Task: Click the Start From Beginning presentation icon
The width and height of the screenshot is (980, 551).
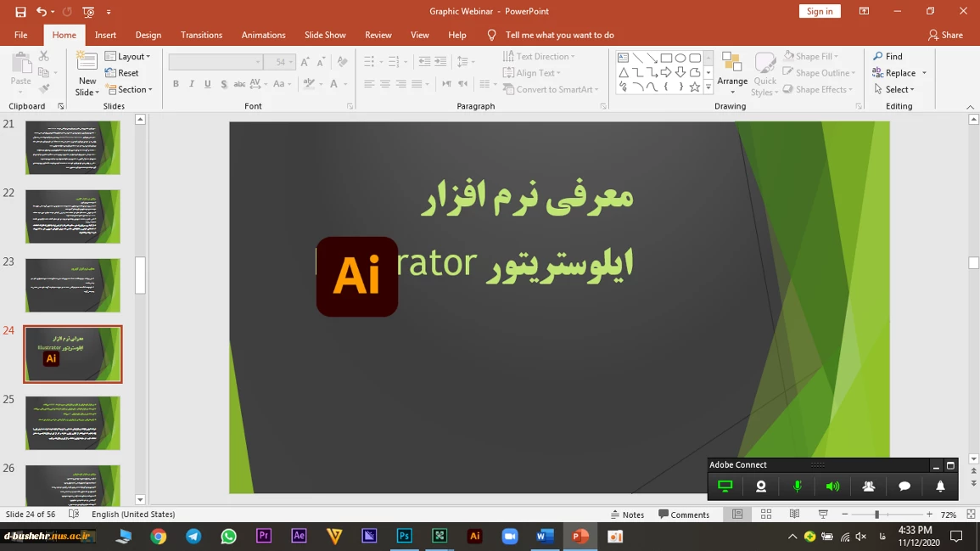Action: coord(88,11)
